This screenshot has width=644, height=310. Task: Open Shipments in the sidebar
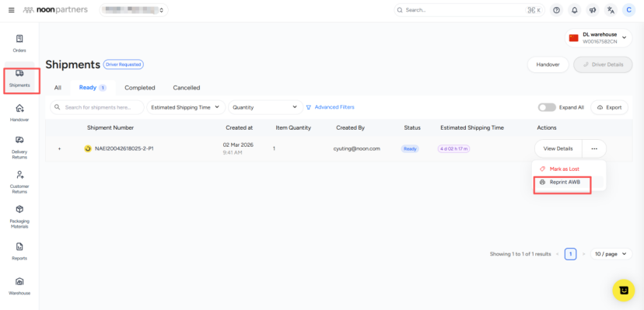click(x=19, y=78)
